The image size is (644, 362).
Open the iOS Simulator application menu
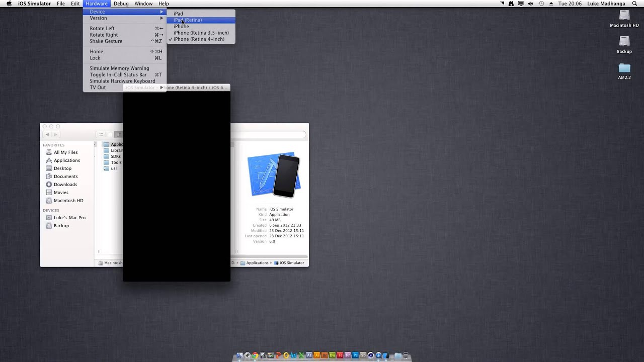(x=34, y=4)
